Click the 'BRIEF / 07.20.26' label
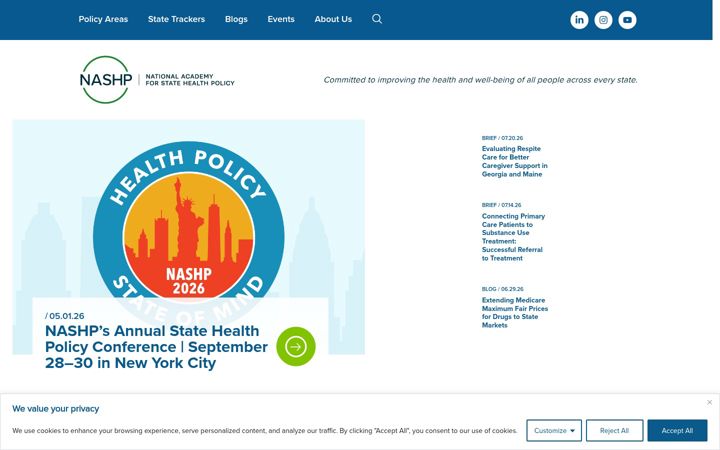Image resolution: width=720 pixels, height=450 pixels. pyautogui.click(x=502, y=138)
